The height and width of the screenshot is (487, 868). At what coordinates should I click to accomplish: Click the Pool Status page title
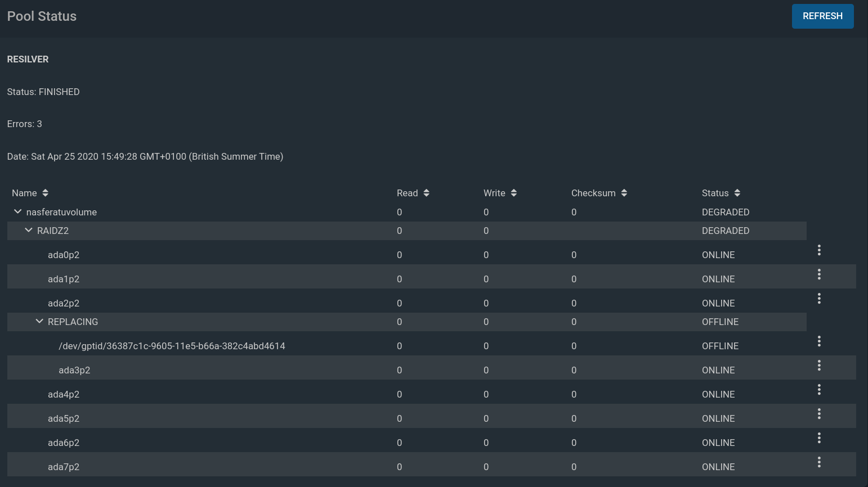pyautogui.click(x=42, y=16)
